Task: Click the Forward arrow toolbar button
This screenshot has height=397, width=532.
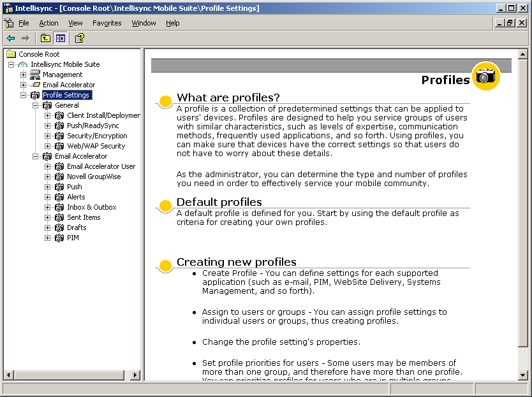Action: tap(26, 38)
